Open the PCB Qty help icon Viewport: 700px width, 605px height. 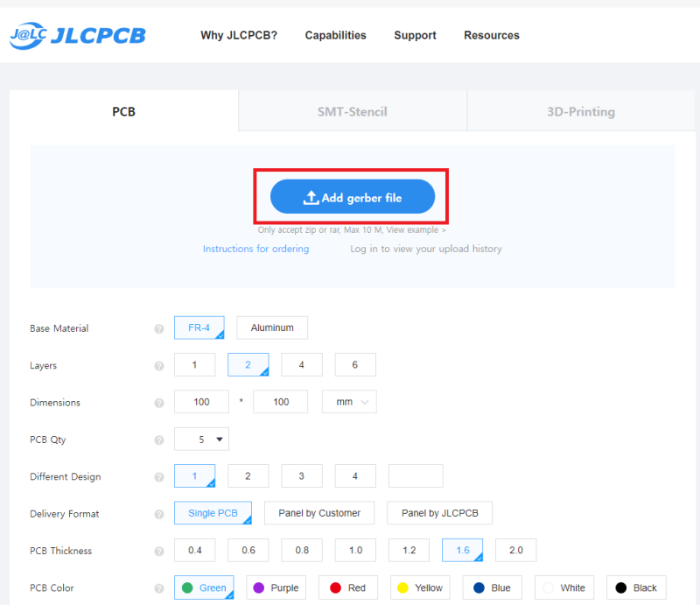point(159,440)
